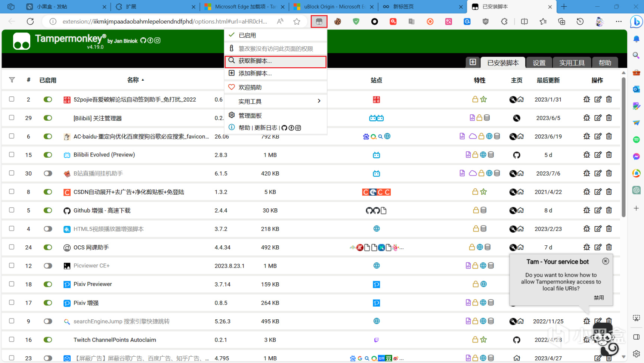The height and width of the screenshot is (363, 644).
Task: Open a new browser tab with plus button
Action: coord(564,7)
